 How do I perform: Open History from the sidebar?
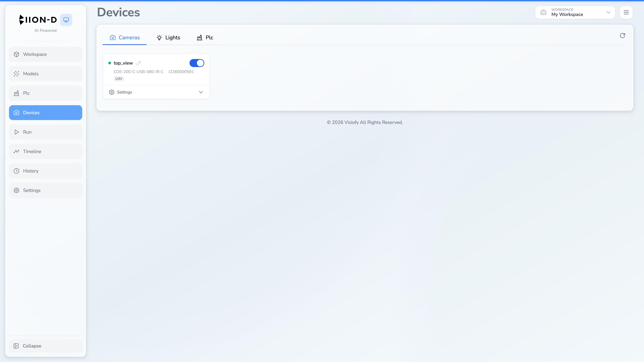coord(46,171)
